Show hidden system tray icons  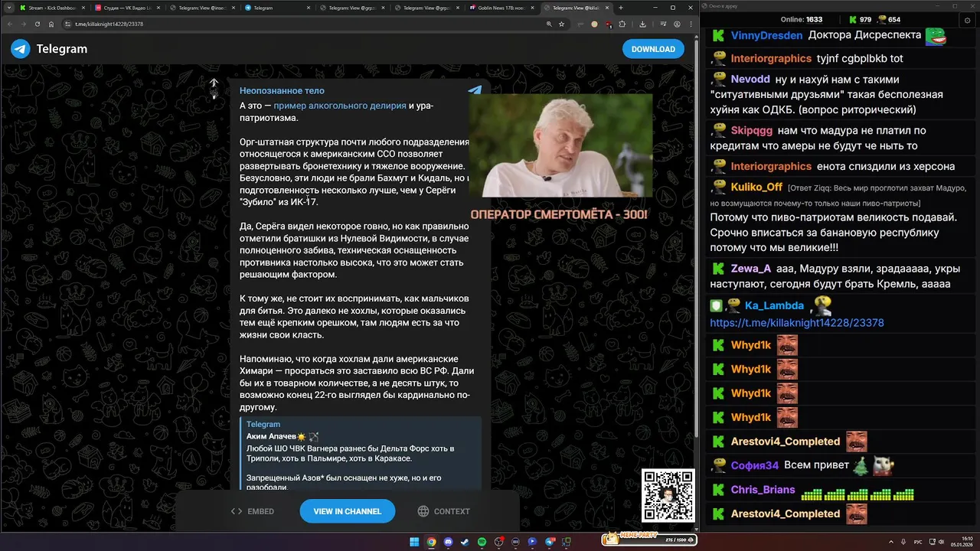tap(891, 542)
